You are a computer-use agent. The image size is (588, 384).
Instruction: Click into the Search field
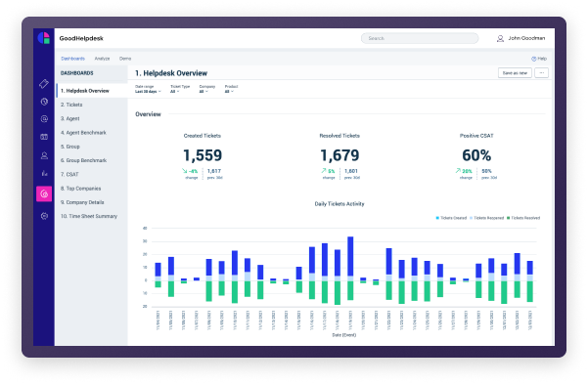click(420, 38)
